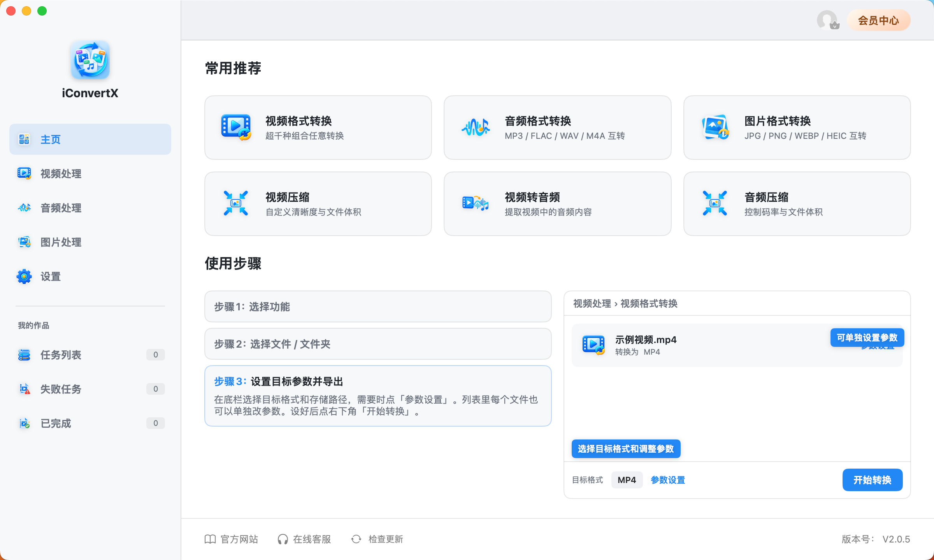Expand 步骤2: 选择文件 / 文件夹
This screenshot has width=934, height=560.
click(x=378, y=344)
